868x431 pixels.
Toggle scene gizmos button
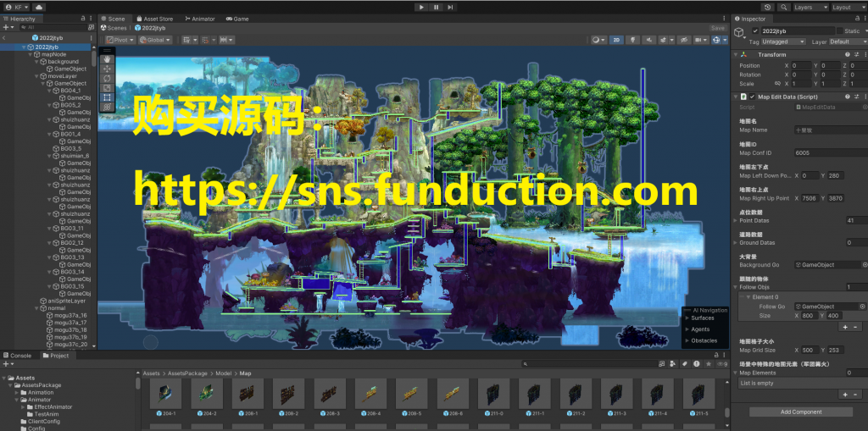click(x=718, y=40)
